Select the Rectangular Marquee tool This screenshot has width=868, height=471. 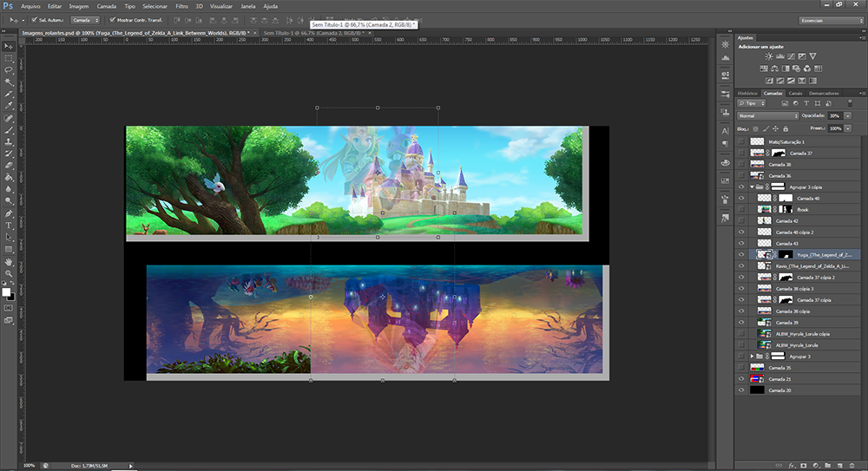pos(9,58)
